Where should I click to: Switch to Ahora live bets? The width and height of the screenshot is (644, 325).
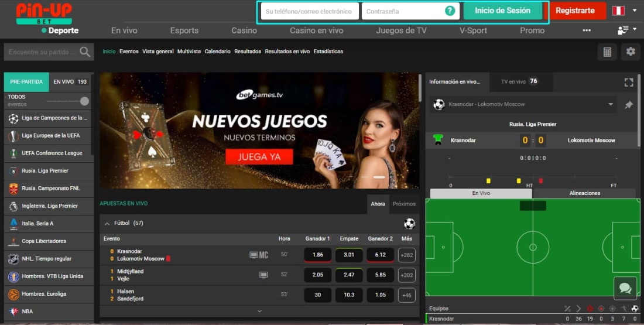(x=378, y=204)
